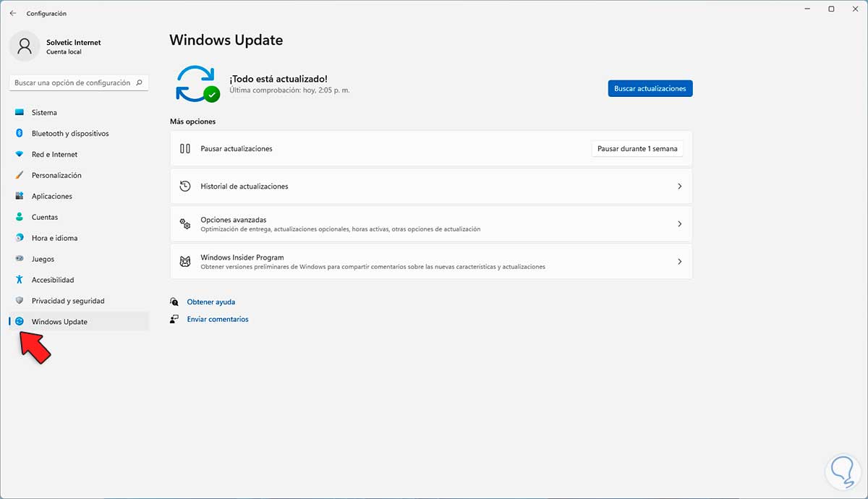Viewport: 868px width, 499px height.
Task: Click the Windows Update page heading
Action: click(x=226, y=40)
